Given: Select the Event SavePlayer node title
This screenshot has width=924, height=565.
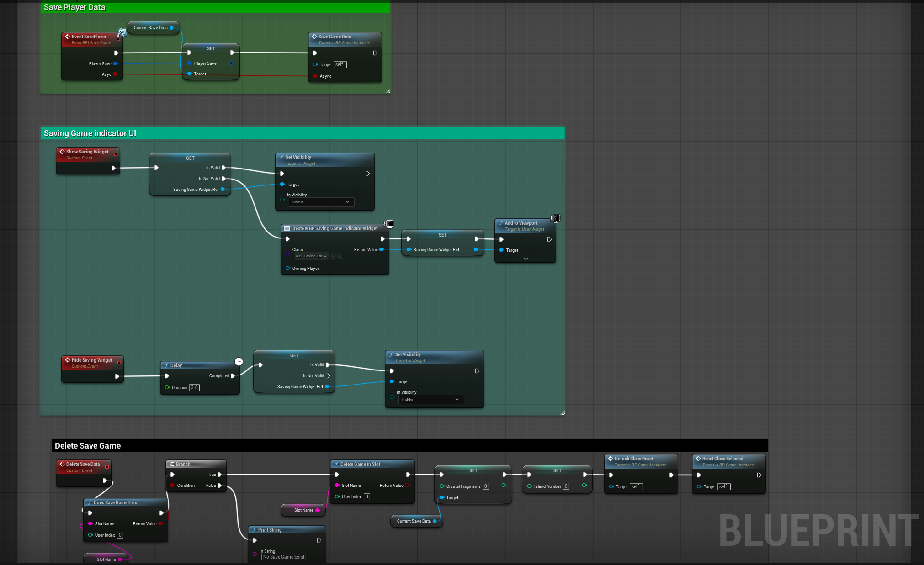Looking at the screenshot, I should [x=89, y=37].
